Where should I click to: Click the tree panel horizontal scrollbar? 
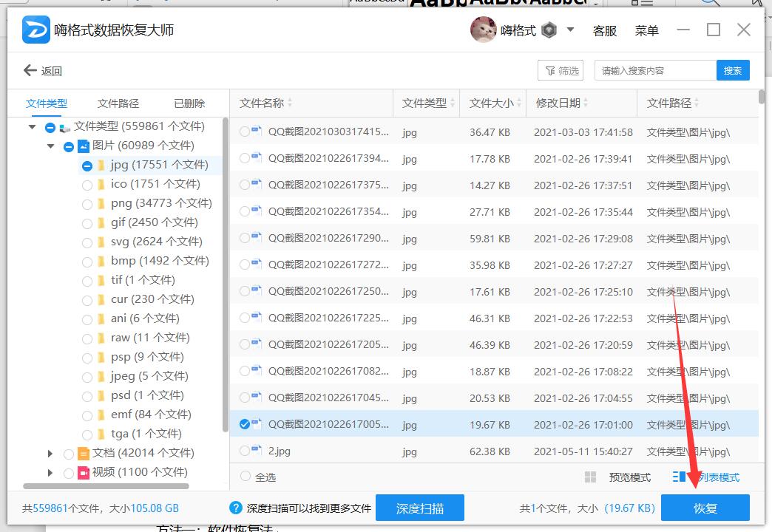click(x=106, y=486)
